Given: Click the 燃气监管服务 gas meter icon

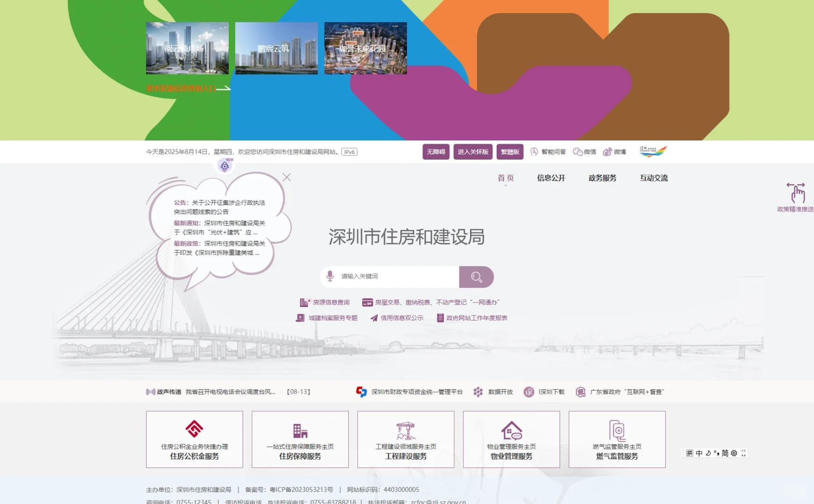Looking at the screenshot, I should pos(617,430).
